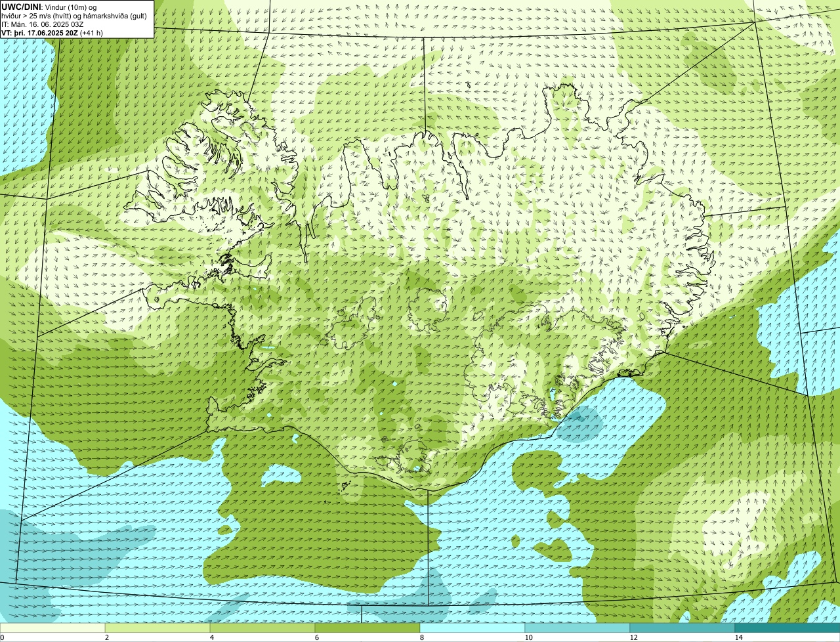Click the '4' label on the color scale
Image resolution: width=840 pixels, height=642 pixels.
(211, 637)
